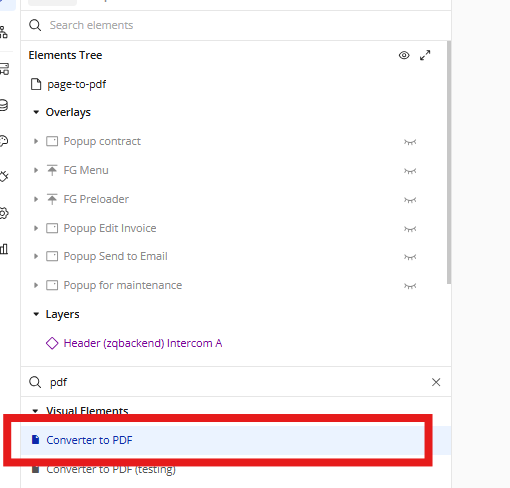
Task: Expand the Popup contract tree node
Action: pyautogui.click(x=36, y=141)
